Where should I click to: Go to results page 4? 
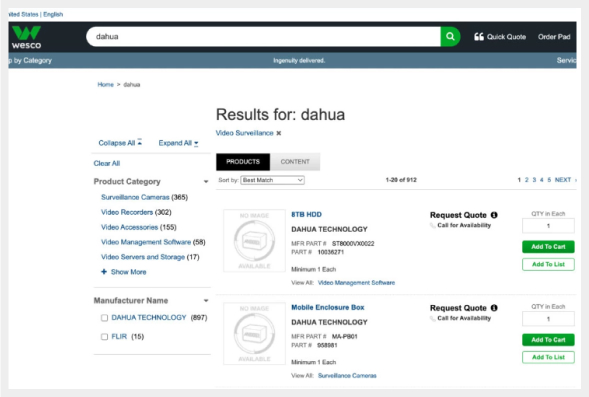coord(541,180)
